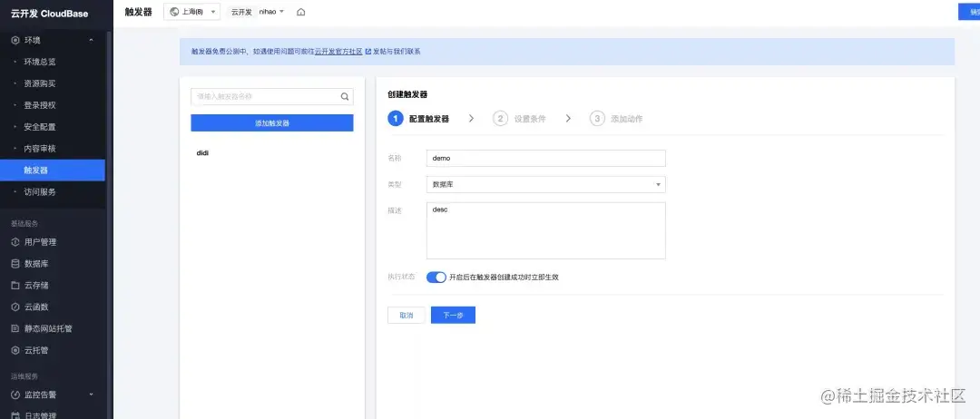980x419 pixels.
Task: Click the partially visible blue button top right
Action: (x=969, y=12)
